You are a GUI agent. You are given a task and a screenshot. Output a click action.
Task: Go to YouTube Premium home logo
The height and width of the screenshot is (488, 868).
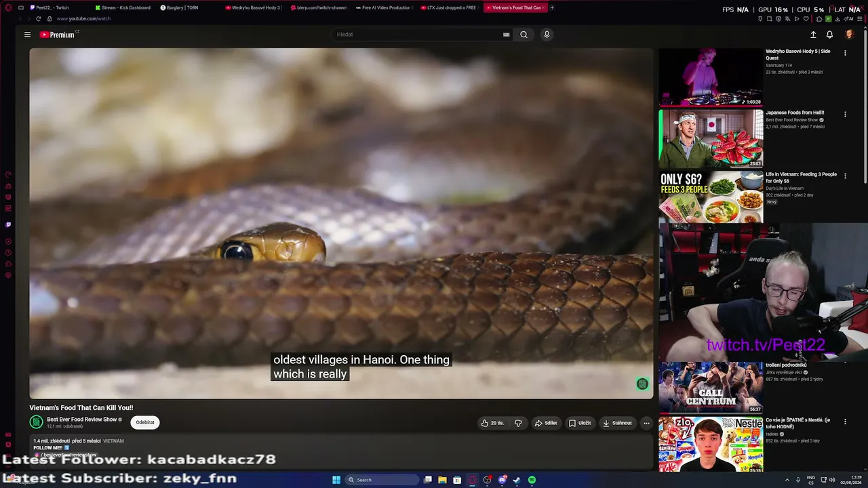(57, 35)
